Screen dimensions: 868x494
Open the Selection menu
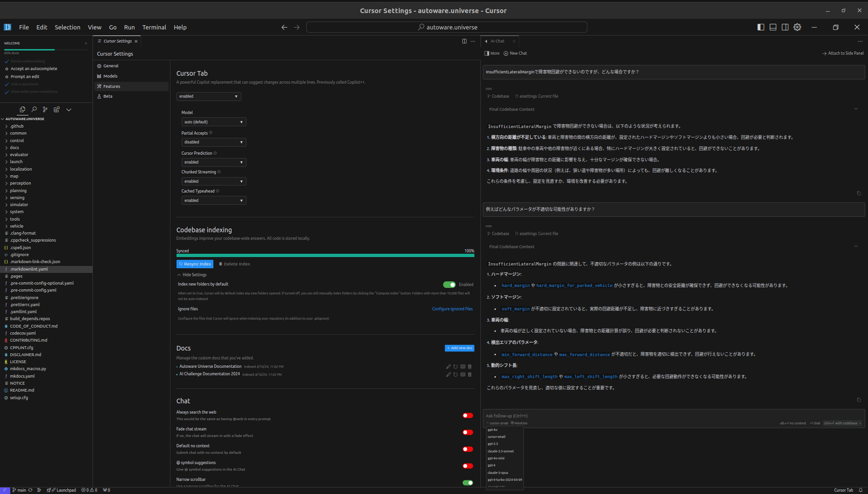pos(67,28)
